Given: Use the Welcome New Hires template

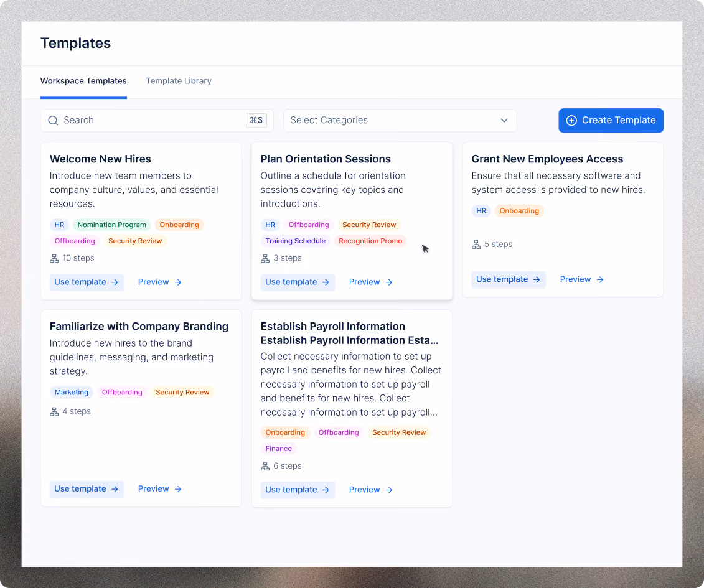Looking at the screenshot, I should [x=87, y=282].
